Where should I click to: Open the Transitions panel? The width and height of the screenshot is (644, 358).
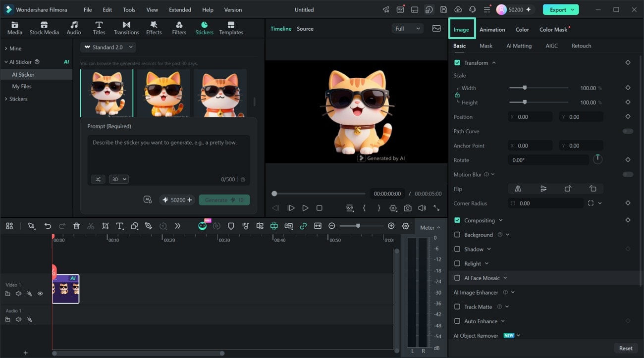pos(126,28)
